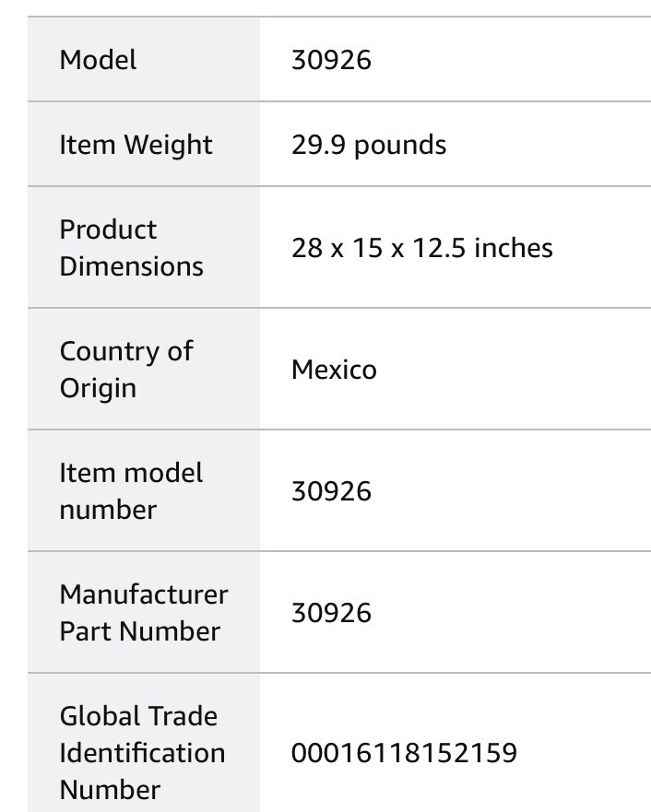Click the Item Weight label
The height and width of the screenshot is (812, 651).
tap(136, 145)
